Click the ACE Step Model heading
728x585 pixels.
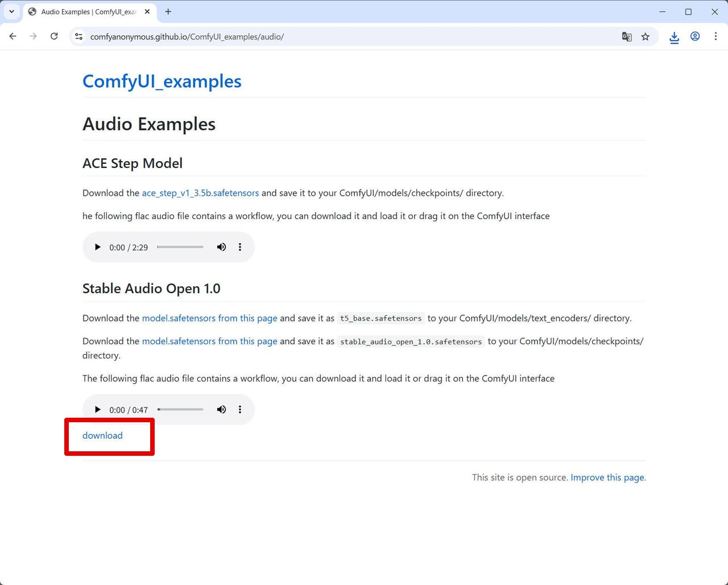tap(133, 163)
